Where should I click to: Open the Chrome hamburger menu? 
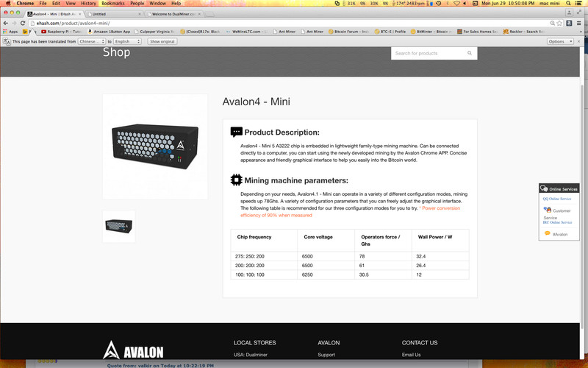pos(579,23)
